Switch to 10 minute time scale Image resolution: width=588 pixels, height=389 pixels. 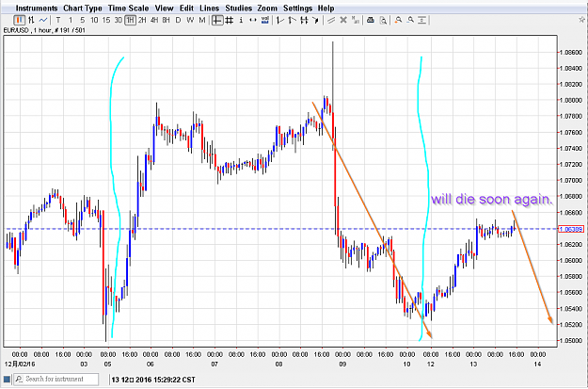[x=94, y=20]
